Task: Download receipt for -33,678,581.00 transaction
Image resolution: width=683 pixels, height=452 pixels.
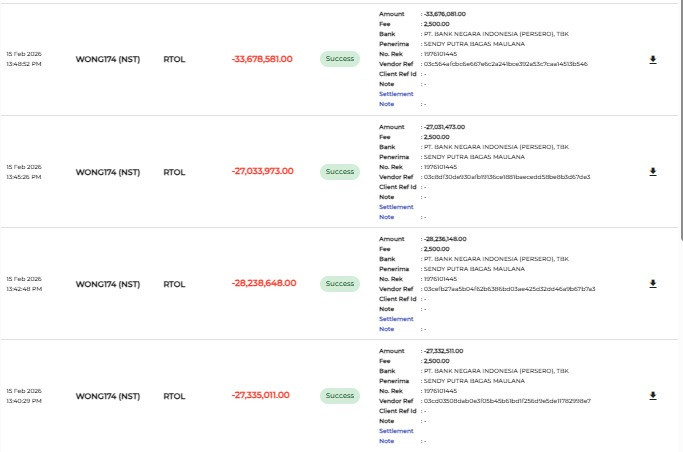Action: [x=653, y=60]
